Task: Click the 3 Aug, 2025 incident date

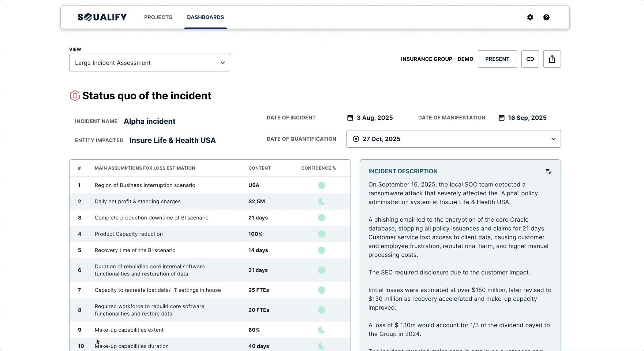Action: [375, 118]
